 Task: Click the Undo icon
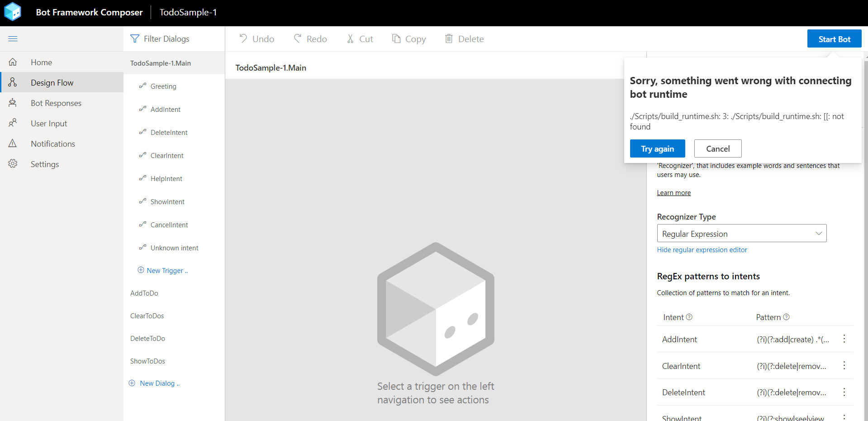tap(243, 38)
